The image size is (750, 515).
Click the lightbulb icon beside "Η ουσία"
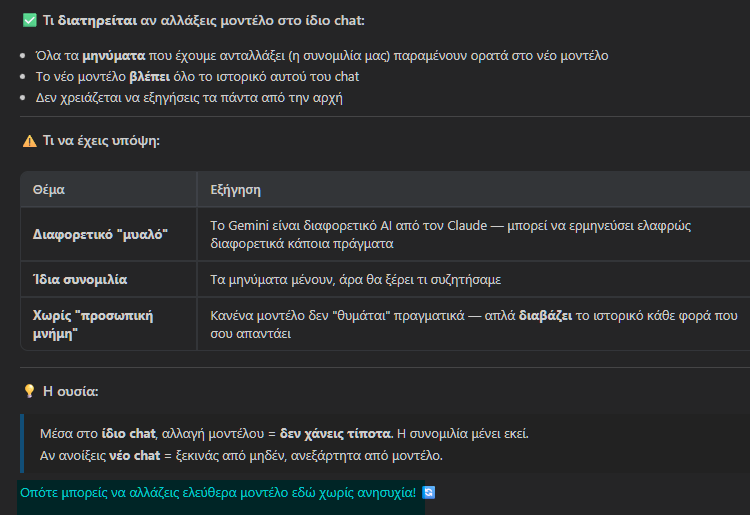click(x=29, y=391)
